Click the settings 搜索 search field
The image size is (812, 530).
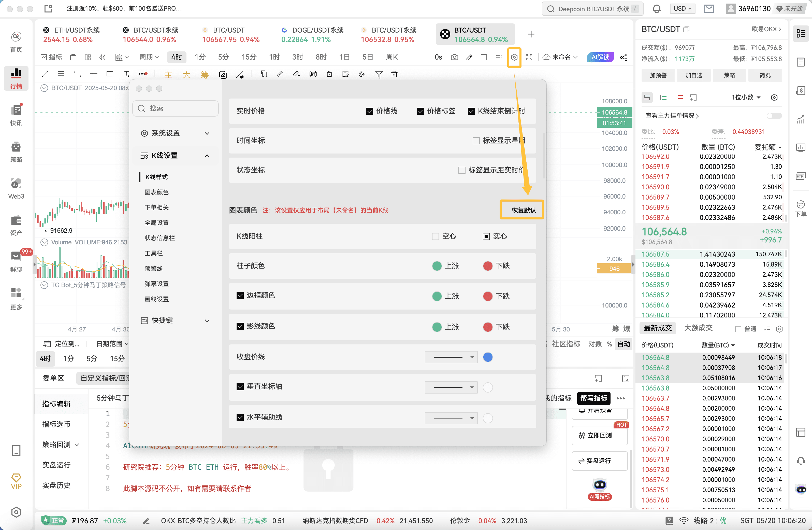175,109
